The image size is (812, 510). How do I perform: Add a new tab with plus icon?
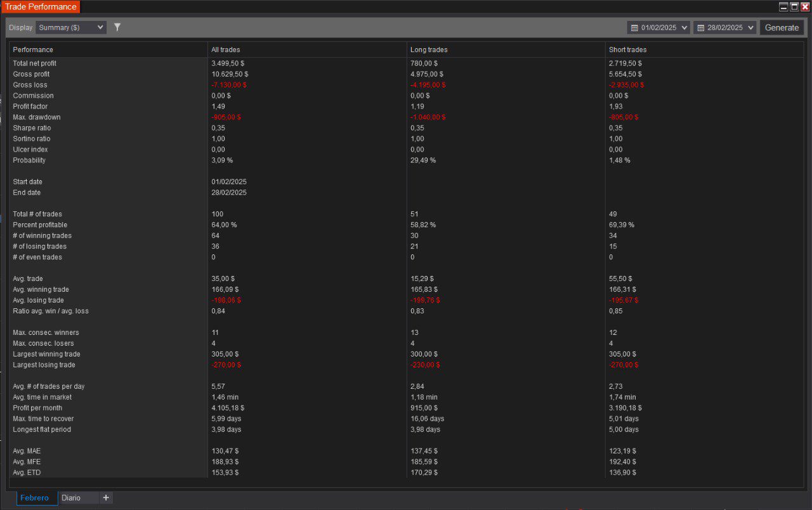tap(106, 498)
